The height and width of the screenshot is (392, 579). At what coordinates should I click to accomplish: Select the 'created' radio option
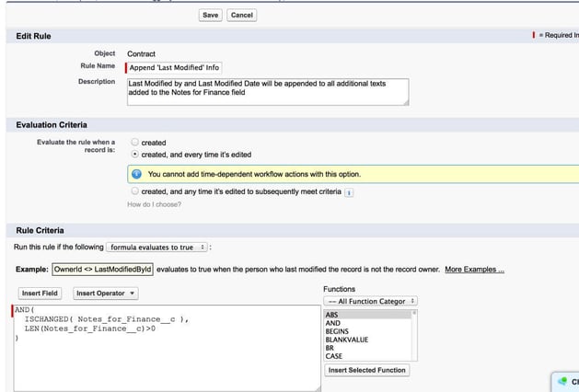tap(135, 143)
